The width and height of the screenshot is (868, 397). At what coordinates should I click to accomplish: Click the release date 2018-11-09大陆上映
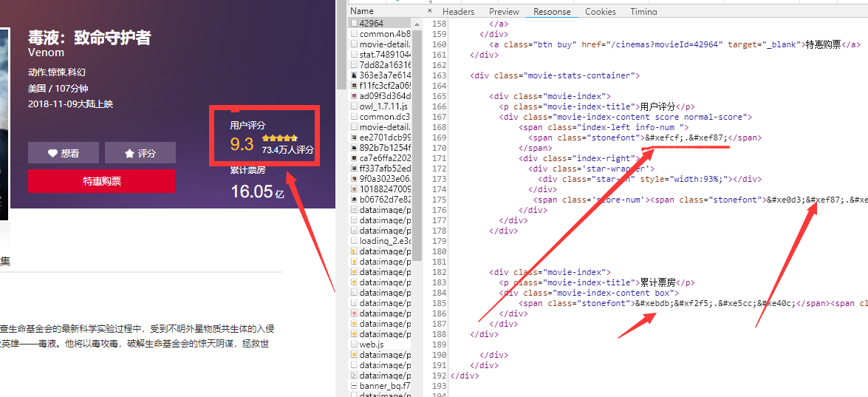tap(70, 104)
